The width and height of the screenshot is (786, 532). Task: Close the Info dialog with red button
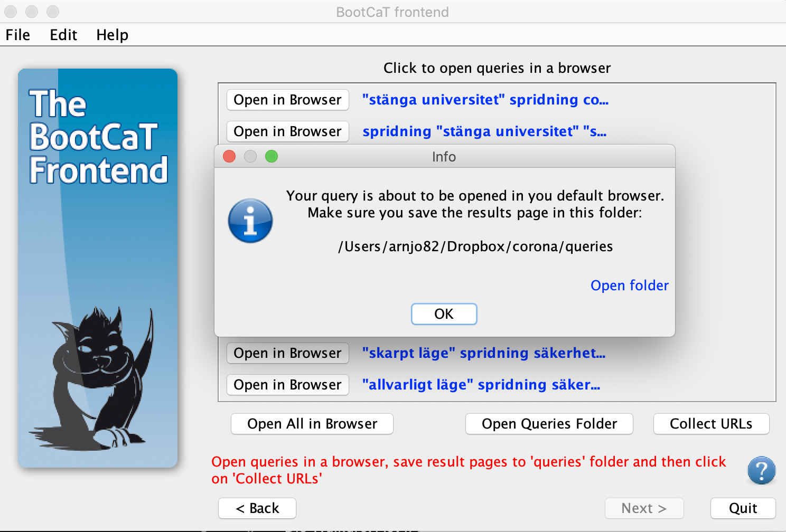point(229,156)
